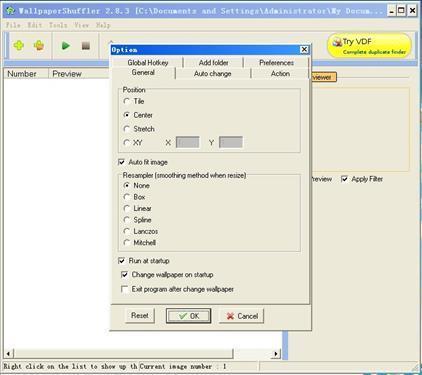Enable Exit program after change wallpaper
Viewport: 422px width, 375px height.
[125, 289]
